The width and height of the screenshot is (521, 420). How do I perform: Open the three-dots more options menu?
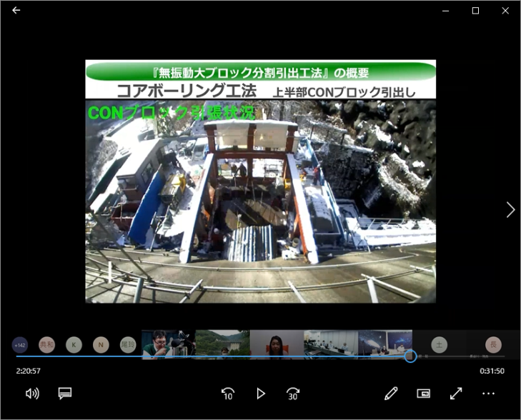click(488, 394)
